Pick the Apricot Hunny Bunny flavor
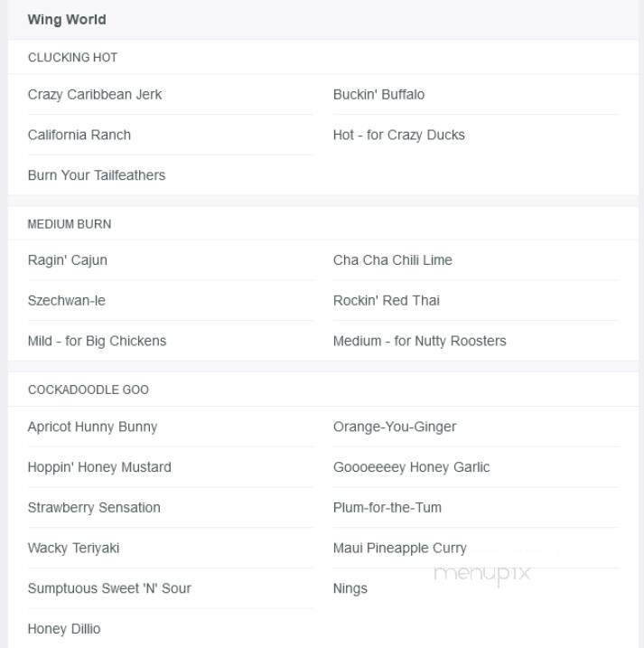The height and width of the screenshot is (648, 644). (92, 427)
